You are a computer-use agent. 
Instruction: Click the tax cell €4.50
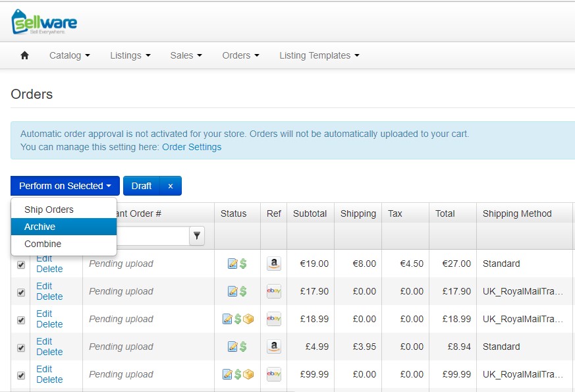click(x=412, y=264)
